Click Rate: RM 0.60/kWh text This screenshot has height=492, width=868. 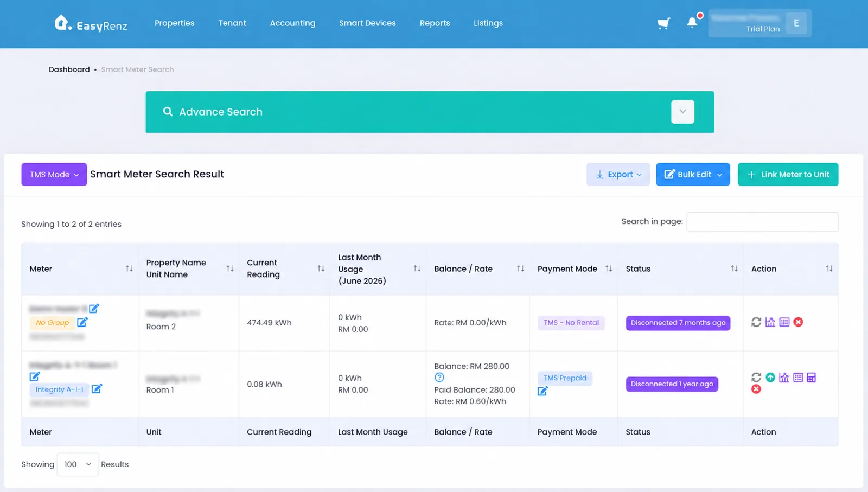pos(470,401)
